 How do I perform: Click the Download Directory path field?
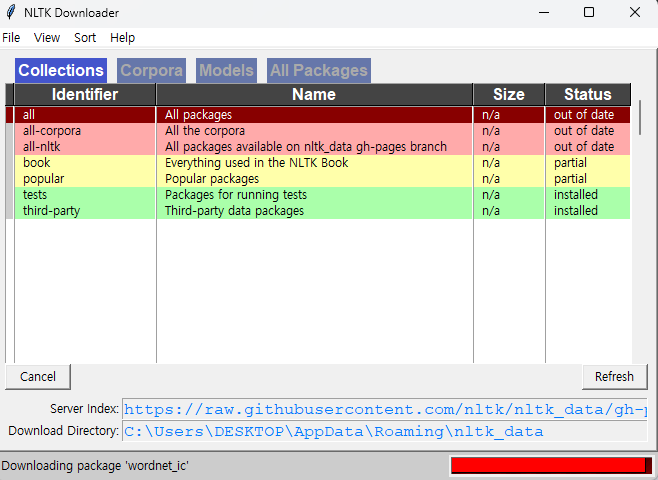[385, 431]
